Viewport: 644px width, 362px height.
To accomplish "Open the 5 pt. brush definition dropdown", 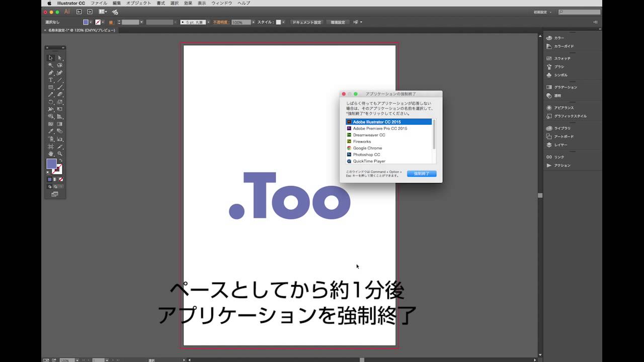I will point(208,22).
